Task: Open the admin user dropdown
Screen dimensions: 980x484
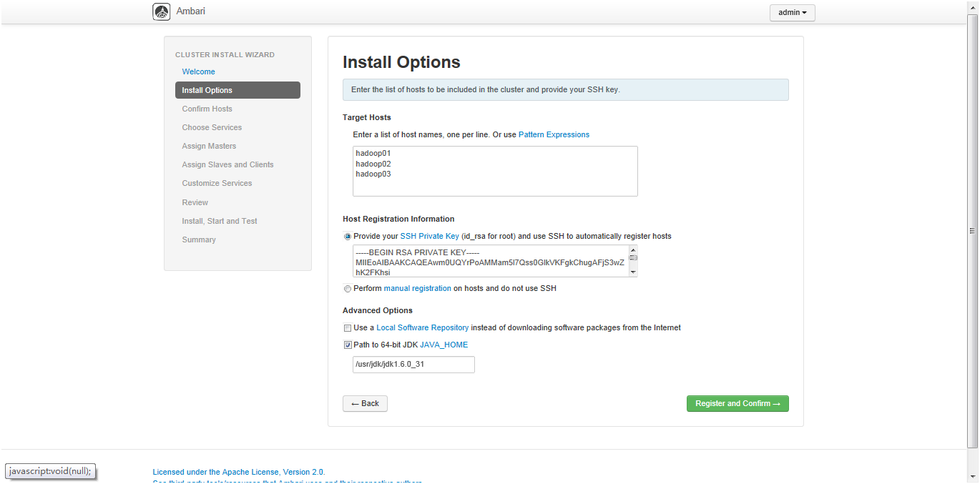Action: 792,13
